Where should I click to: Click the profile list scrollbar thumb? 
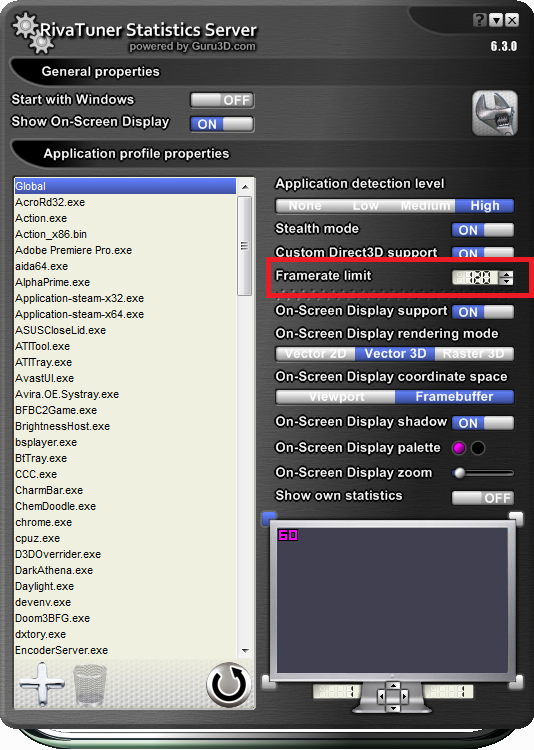coord(245,246)
